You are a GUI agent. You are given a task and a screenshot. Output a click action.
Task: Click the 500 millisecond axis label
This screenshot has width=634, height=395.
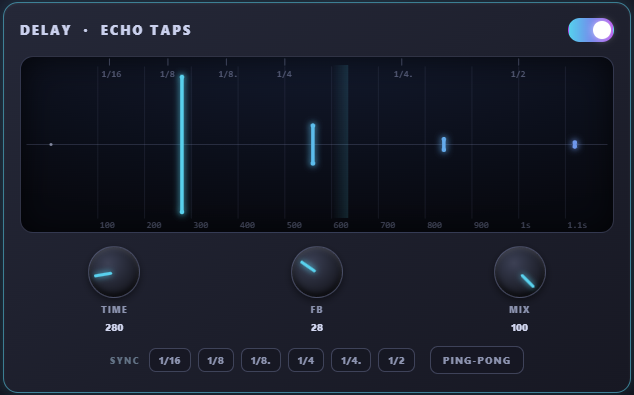click(x=294, y=225)
